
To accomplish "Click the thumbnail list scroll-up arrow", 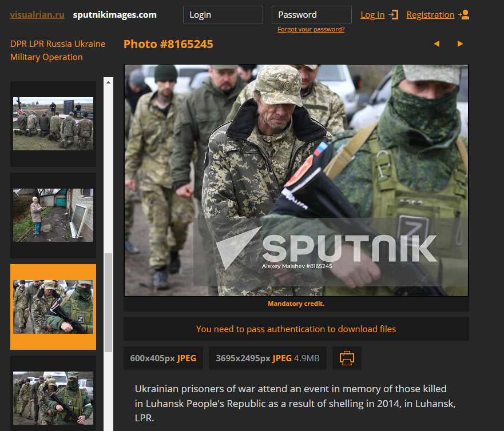I will tap(108, 82).
